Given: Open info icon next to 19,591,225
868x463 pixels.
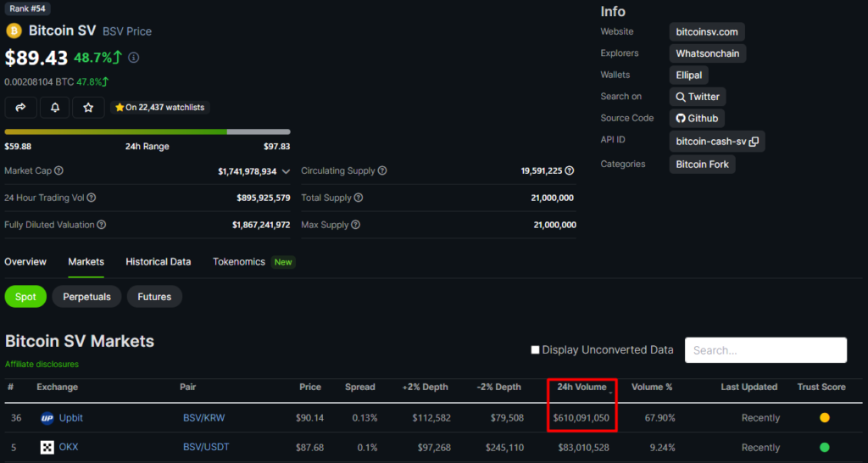Looking at the screenshot, I should point(569,170).
